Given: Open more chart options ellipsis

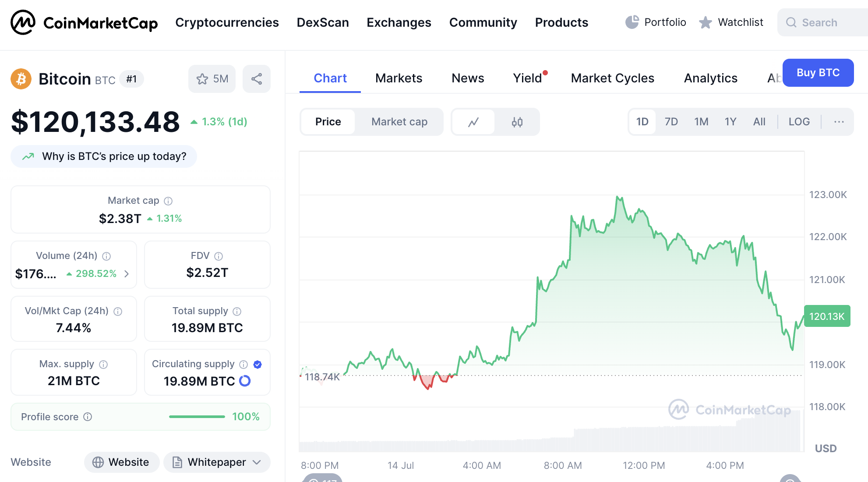Looking at the screenshot, I should click(x=839, y=122).
